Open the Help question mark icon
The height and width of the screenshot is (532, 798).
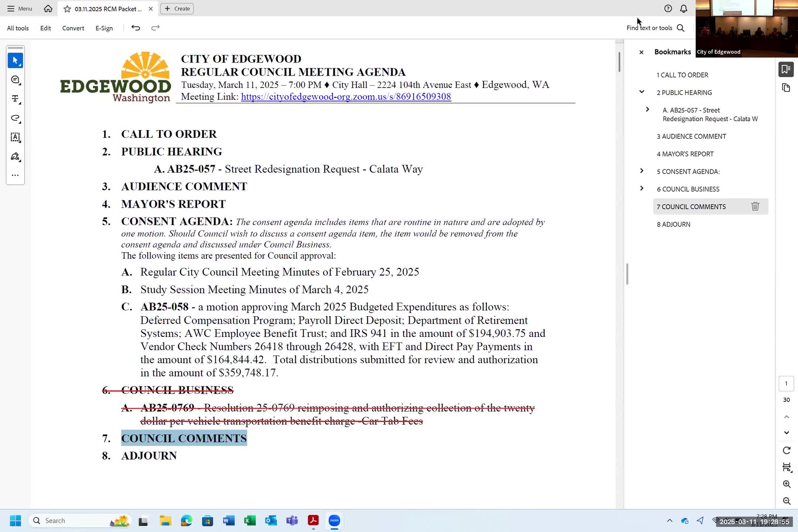(x=668, y=8)
